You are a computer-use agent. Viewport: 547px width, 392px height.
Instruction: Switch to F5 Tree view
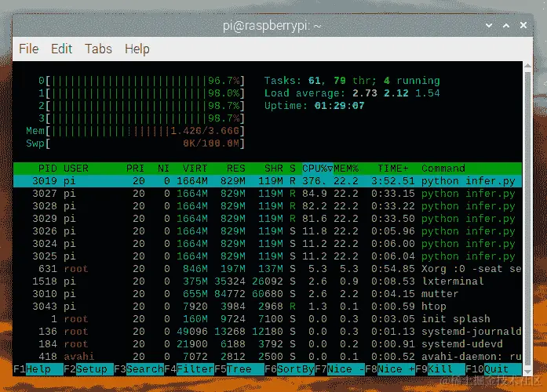(239, 369)
